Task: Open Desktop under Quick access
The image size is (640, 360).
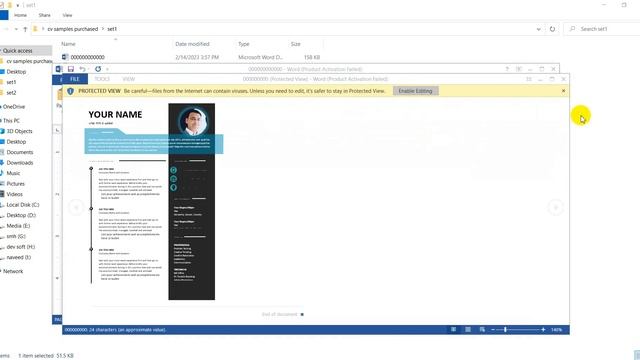Action: 16,72
